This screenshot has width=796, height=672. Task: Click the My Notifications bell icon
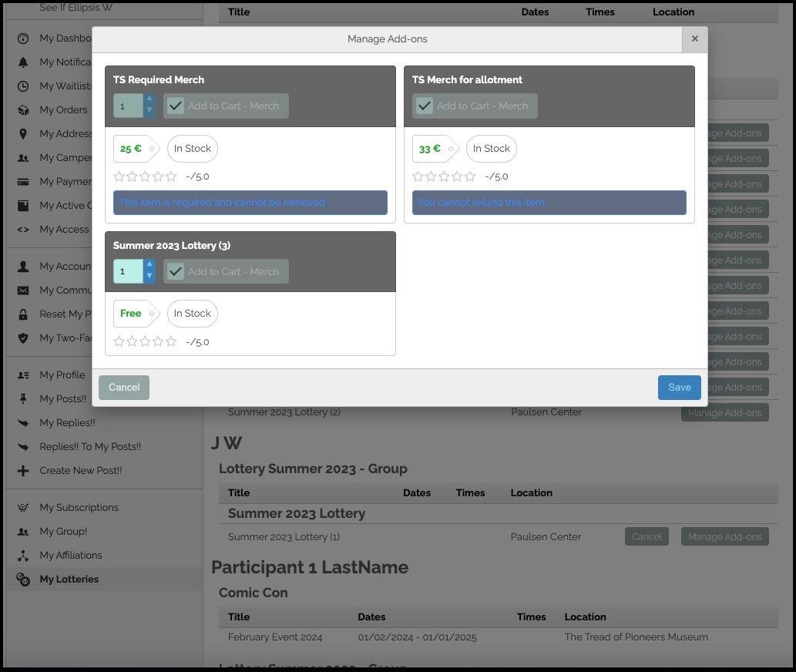23,62
